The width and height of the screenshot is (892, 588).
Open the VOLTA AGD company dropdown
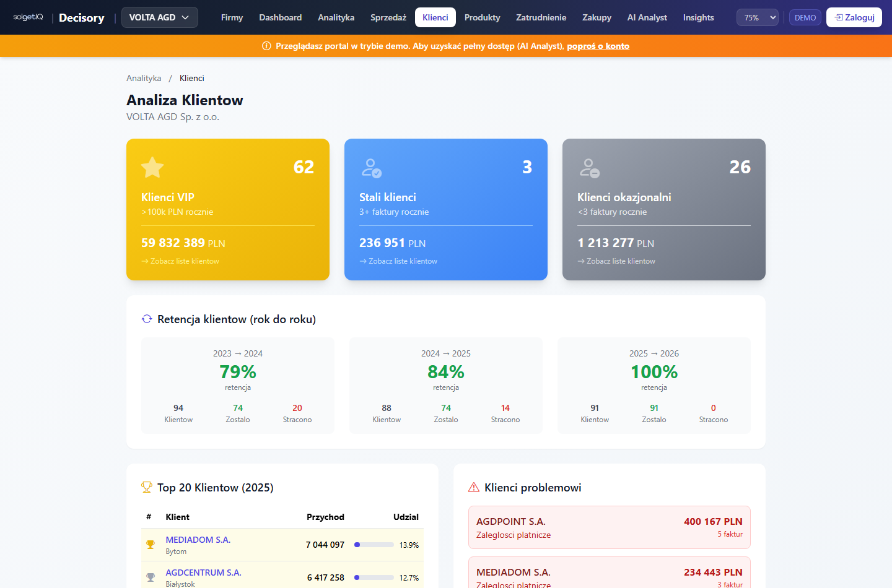pyautogui.click(x=160, y=17)
